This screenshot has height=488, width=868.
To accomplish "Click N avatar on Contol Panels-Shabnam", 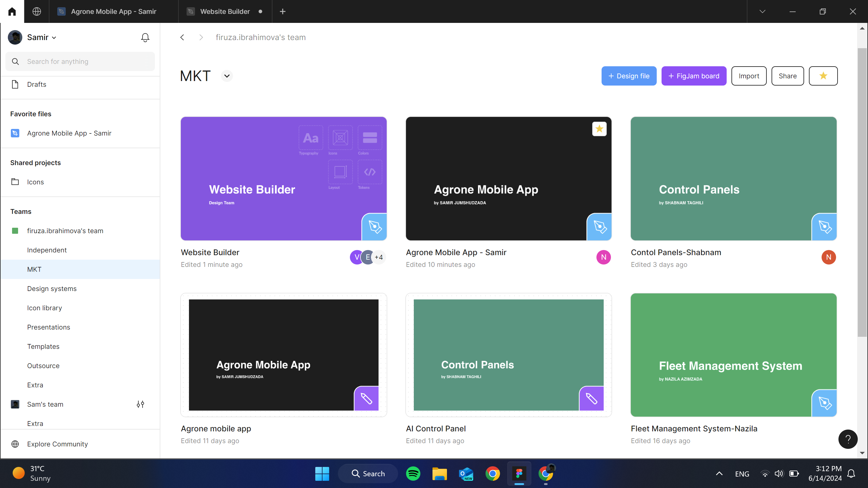I will pos(829,257).
